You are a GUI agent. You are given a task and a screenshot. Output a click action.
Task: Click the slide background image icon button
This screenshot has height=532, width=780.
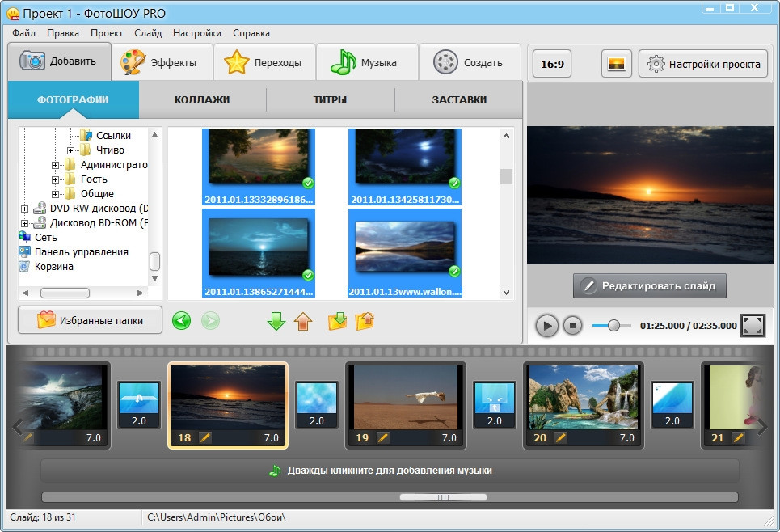pyautogui.click(x=617, y=64)
